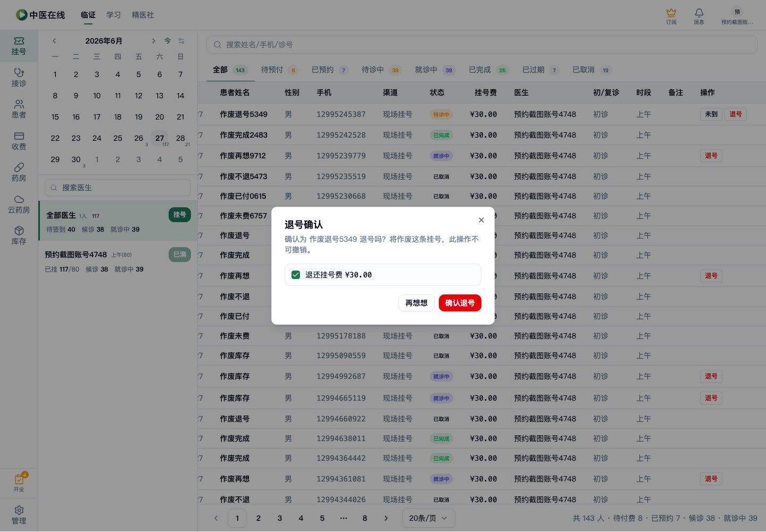
Task: Go to next page in pagination
Action: tap(386, 518)
